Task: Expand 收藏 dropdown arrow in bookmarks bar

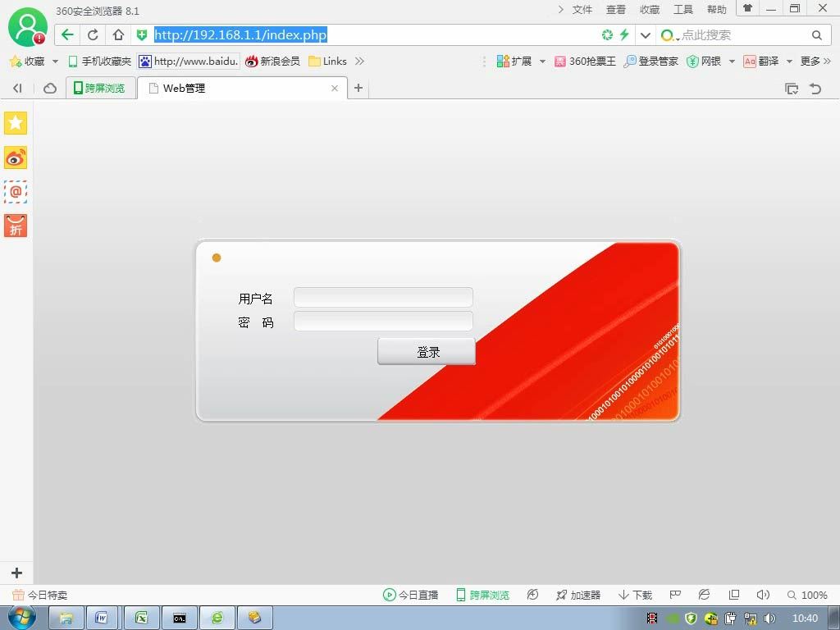Action: pyautogui.click(x=55, y=62)
